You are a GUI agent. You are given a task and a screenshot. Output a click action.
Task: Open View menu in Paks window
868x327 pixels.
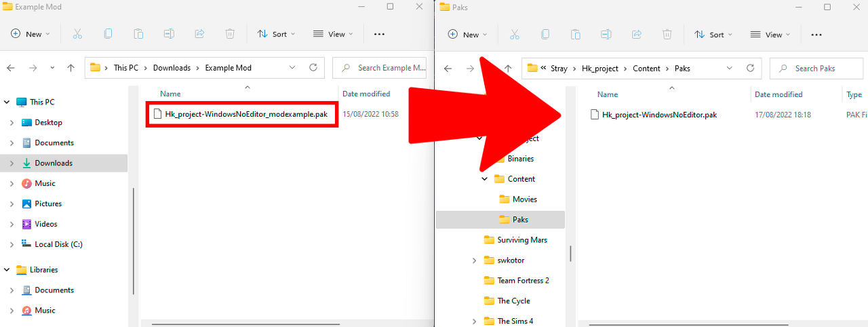[770, 34]
